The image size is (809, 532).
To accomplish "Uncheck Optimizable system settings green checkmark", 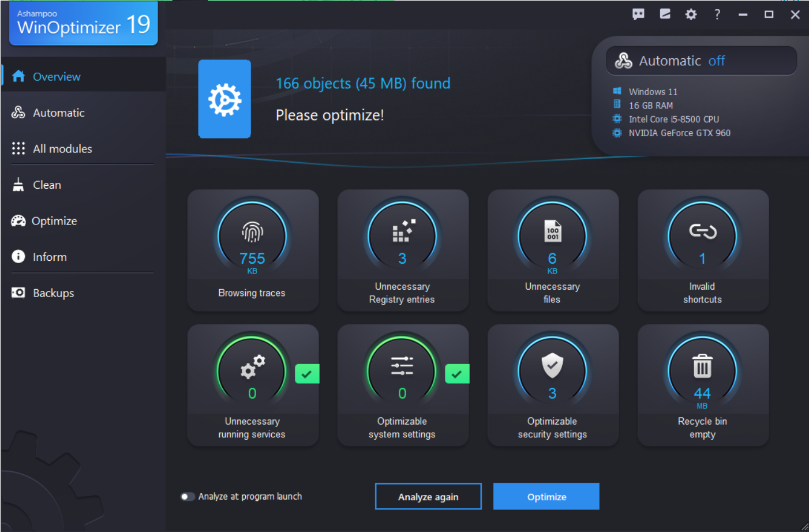I will pyautogui.click(x=457, y=374).
